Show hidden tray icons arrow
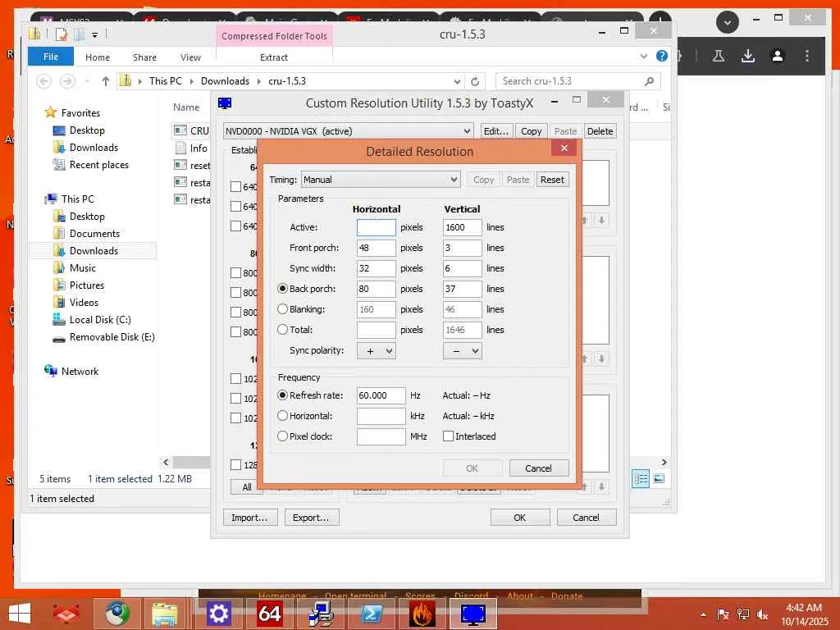The image size is (840, 630). 703,614
